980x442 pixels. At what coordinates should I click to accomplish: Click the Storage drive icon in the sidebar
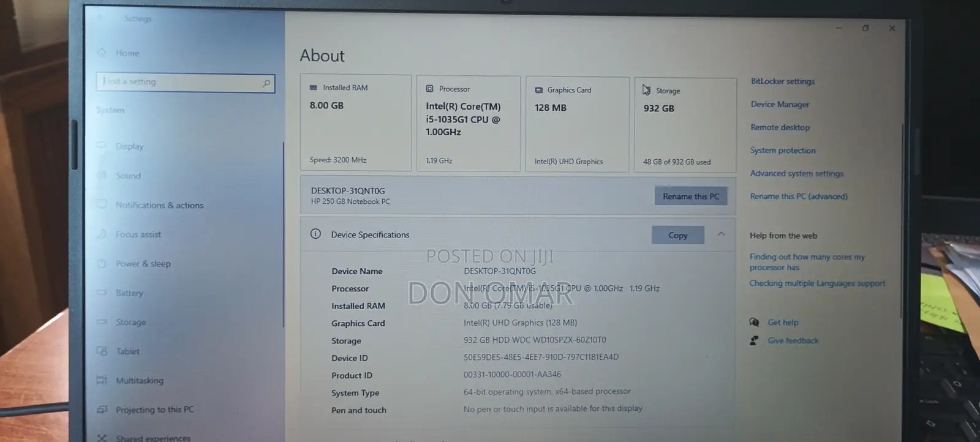click(102, 321)
